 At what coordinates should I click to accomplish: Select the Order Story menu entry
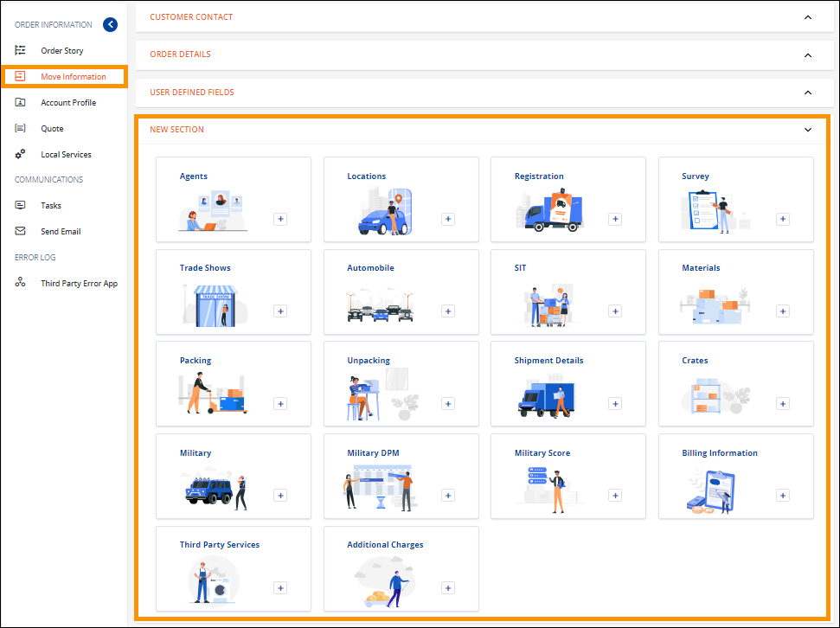coord(64,50)
